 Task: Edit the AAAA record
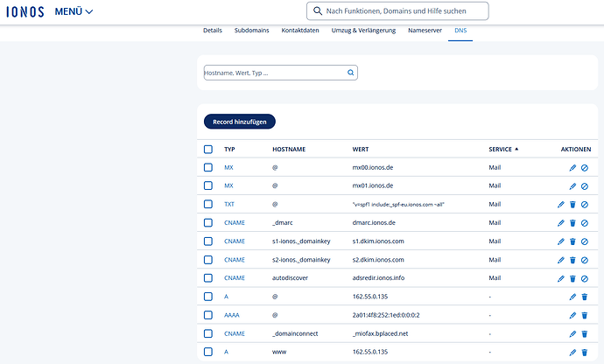[x=572, y=315]
